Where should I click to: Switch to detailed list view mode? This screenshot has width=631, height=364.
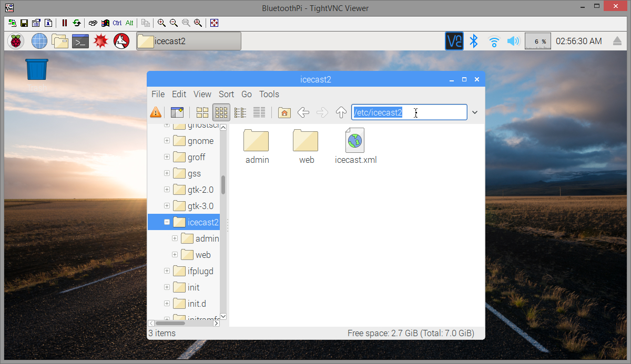(x=259, y=112)
